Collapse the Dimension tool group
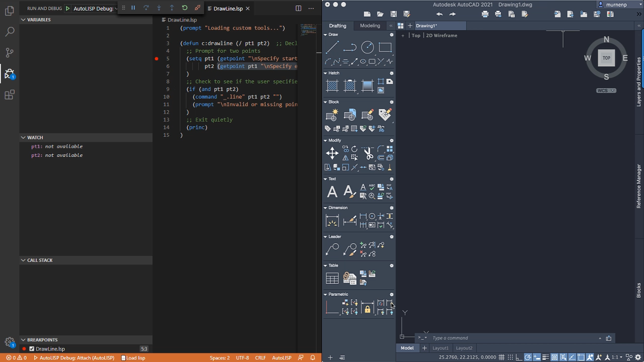The width and height of the screenshot is (644, 362). [326, 208]
